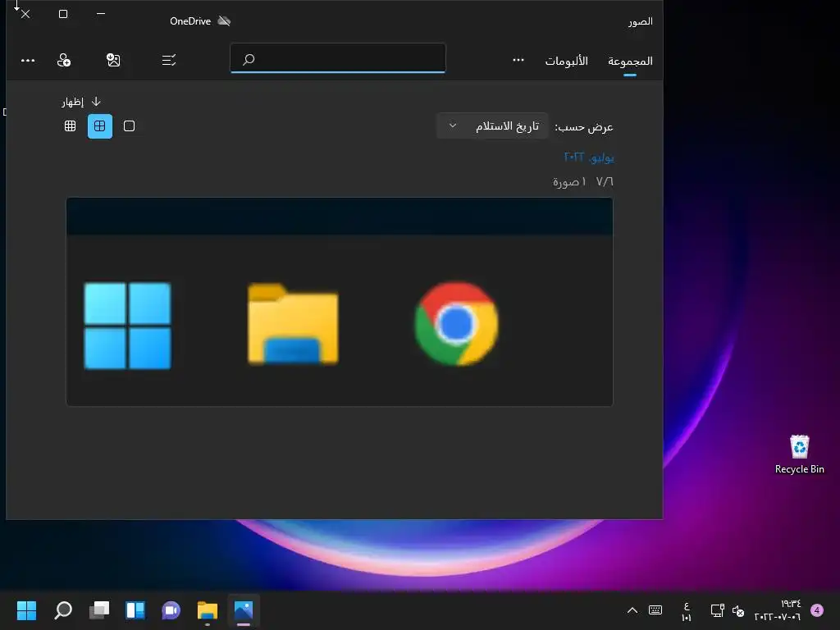The height and width of the screenshot is (630, 840).
Task: Click the Photos app taskbar icon
Action: (x=243, y=610)
